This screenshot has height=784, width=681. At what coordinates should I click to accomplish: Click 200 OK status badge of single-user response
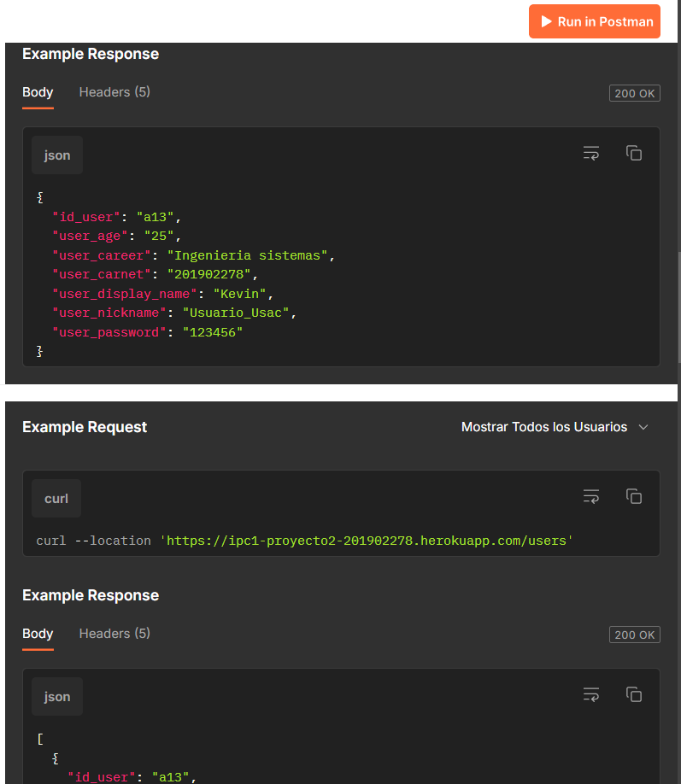(x=634, y=93)
